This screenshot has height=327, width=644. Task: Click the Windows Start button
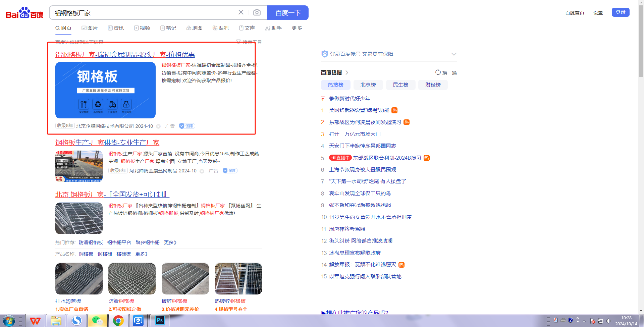point(9,321)
